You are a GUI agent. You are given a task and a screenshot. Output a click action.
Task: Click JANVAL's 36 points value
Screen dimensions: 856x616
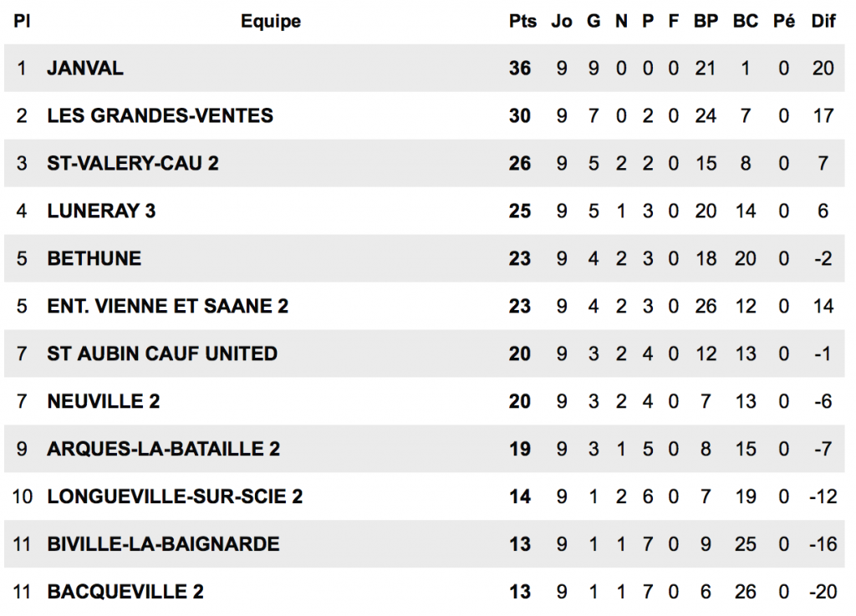coord(520,69)
